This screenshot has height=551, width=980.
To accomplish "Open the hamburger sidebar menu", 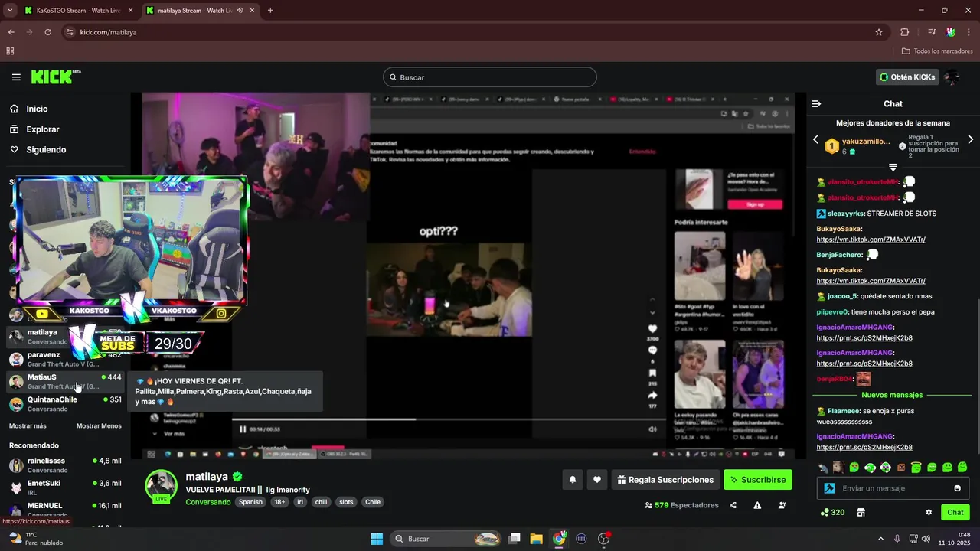I will point(16,77).
